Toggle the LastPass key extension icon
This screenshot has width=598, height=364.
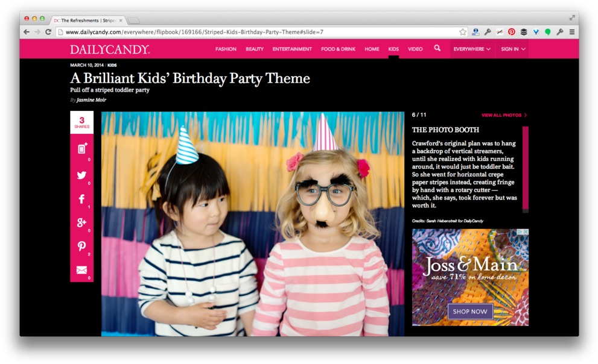point(560,32)
